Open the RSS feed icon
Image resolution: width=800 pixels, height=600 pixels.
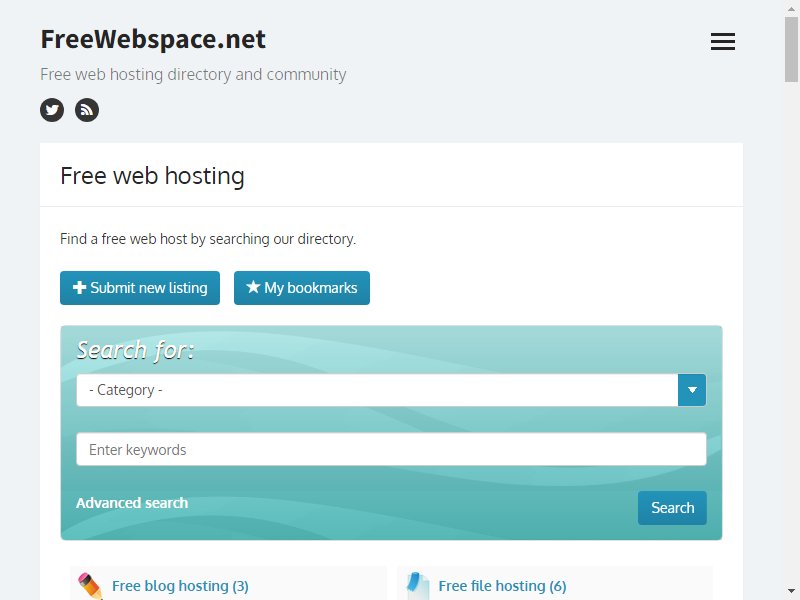pos(87,110)
